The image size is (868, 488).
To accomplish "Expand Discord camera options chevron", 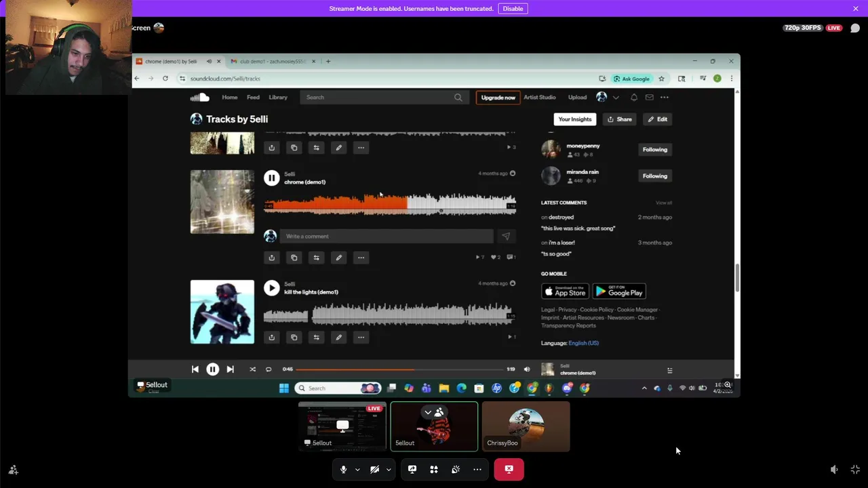I will coord(389,469).
